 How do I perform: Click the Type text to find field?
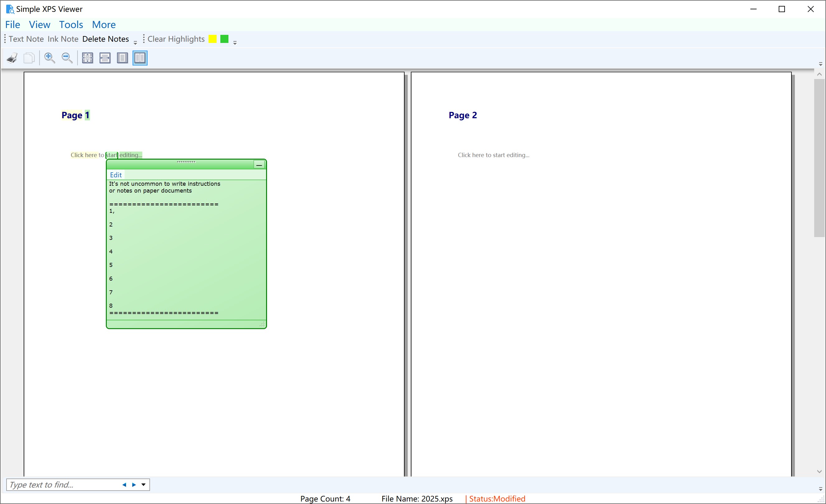[60, 485]
